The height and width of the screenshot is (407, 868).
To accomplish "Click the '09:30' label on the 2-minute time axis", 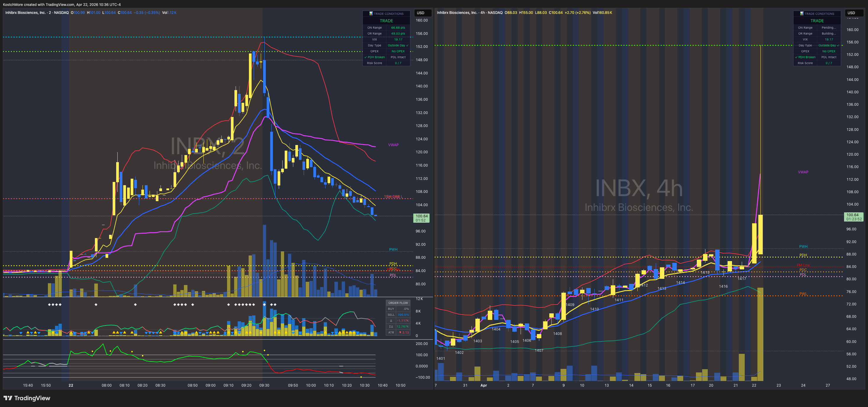I will coord(264,385).
